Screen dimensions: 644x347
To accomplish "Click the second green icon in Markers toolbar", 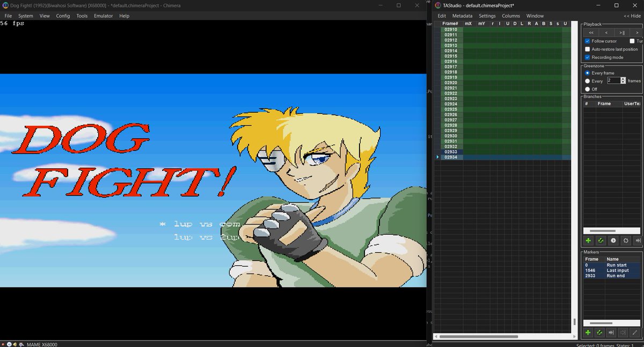I will coord(599,333).
